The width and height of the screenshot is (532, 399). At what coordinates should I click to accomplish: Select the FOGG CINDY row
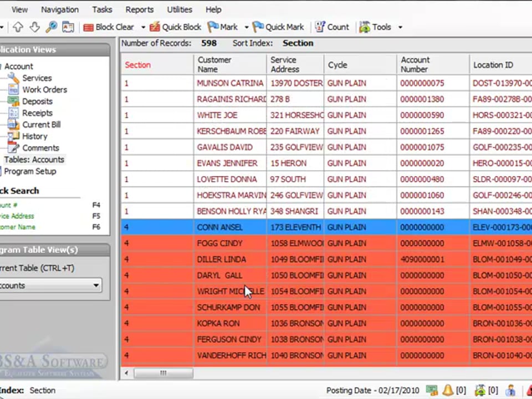pyautogui.click(x=326, y=243)
